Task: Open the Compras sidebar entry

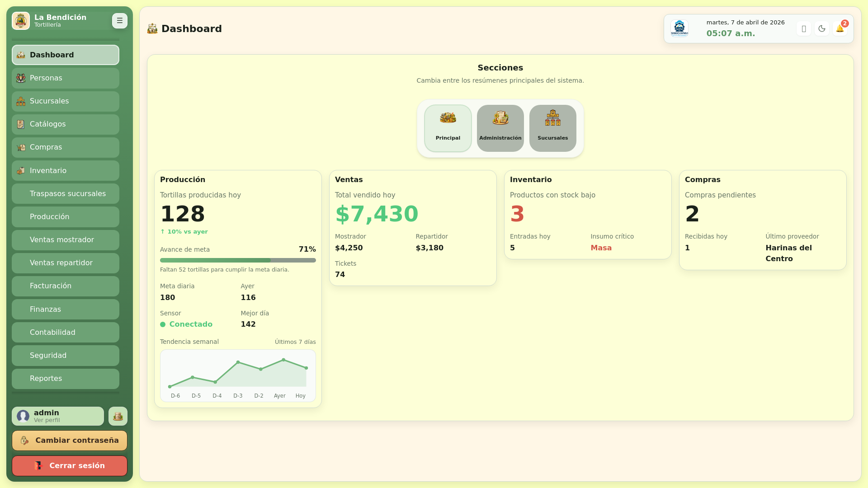Action: pos(66,147)
